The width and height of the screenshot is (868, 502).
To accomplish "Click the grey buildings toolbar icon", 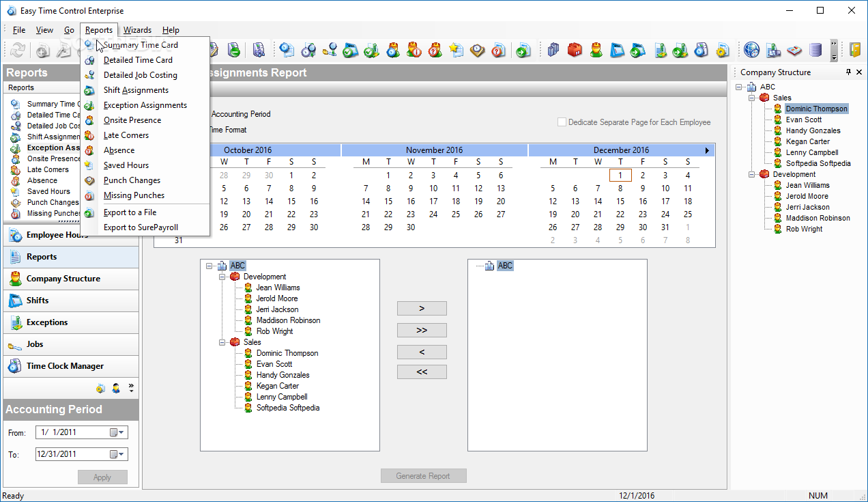I will pyautogui.click(x=553, y=50).
